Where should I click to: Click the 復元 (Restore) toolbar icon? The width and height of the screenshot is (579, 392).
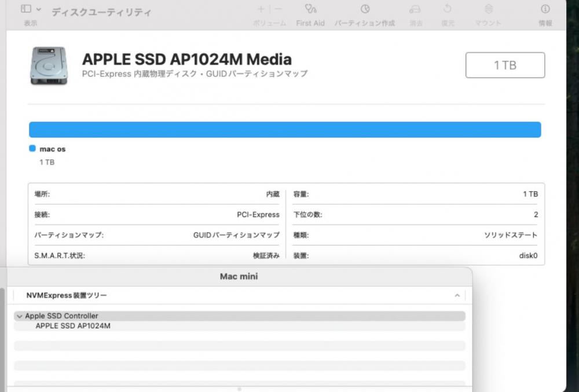[x=448, y=9]
